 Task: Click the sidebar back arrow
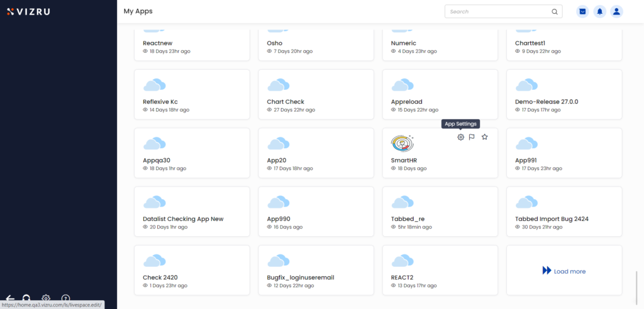[10, 299]
